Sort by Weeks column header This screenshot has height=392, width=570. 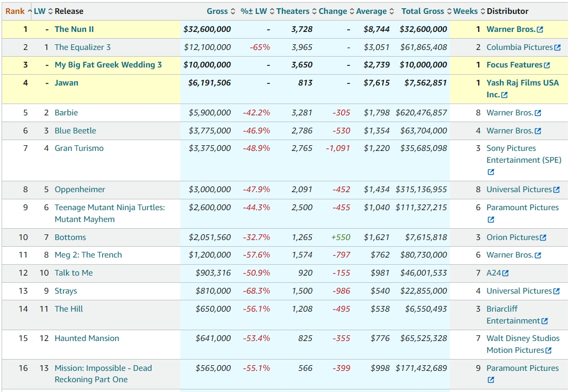[x=469, y=11]
